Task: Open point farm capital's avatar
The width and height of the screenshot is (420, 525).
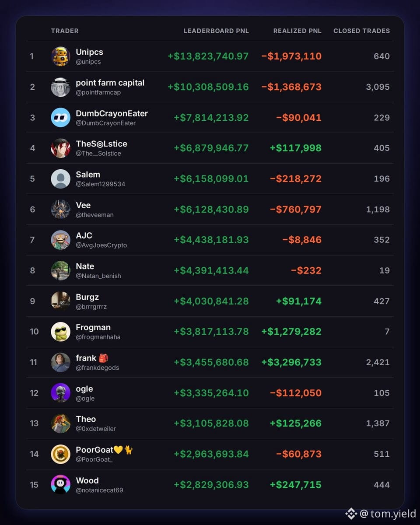Action: pyautogui.click(x=60, y=87)
